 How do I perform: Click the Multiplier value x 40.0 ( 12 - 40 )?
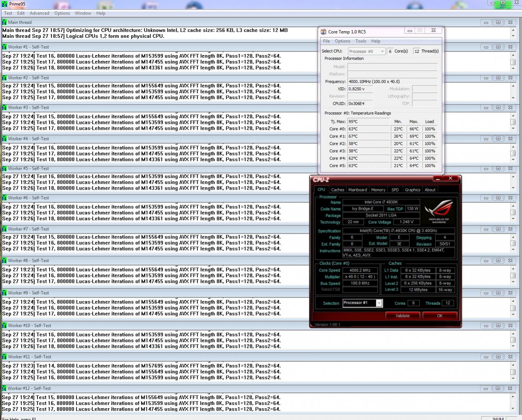pos(360,277)
